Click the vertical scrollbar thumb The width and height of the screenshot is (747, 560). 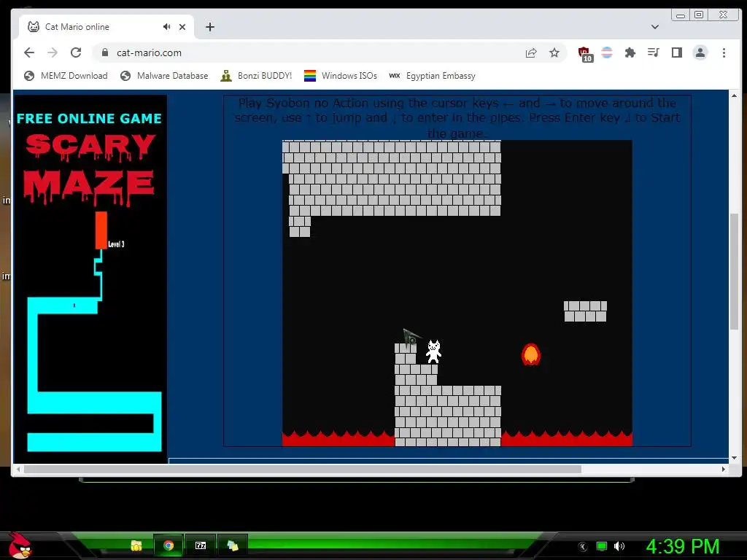pos(734,271)
